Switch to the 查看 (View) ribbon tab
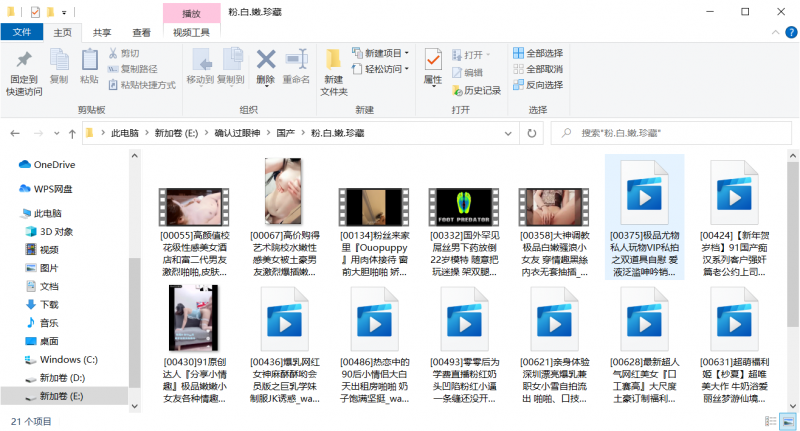This screenshot has height=431, width=800. (142, 32)
